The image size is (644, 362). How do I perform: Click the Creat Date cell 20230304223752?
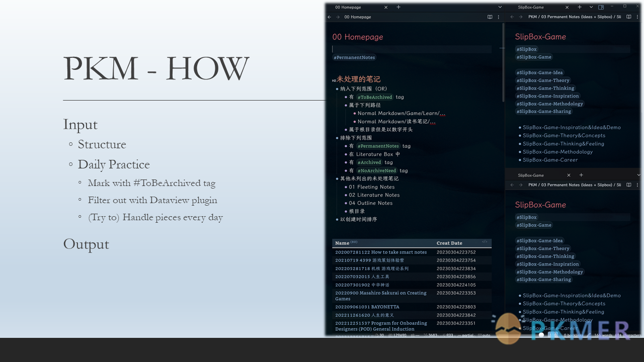click(456, 252)
